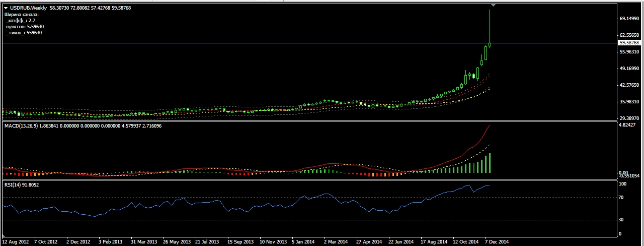Select the '_коэфф_: 2.7' line
This screenshot has width=644, height=246.
(21, 21)
